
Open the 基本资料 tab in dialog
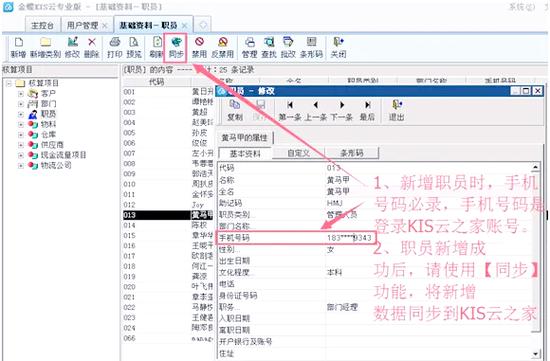(x=245, y=153)
